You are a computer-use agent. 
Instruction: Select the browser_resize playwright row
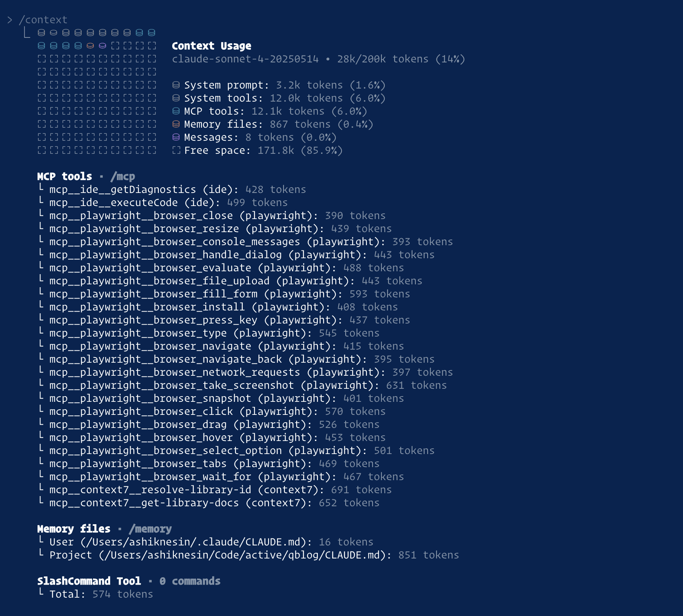coord(215,229)
